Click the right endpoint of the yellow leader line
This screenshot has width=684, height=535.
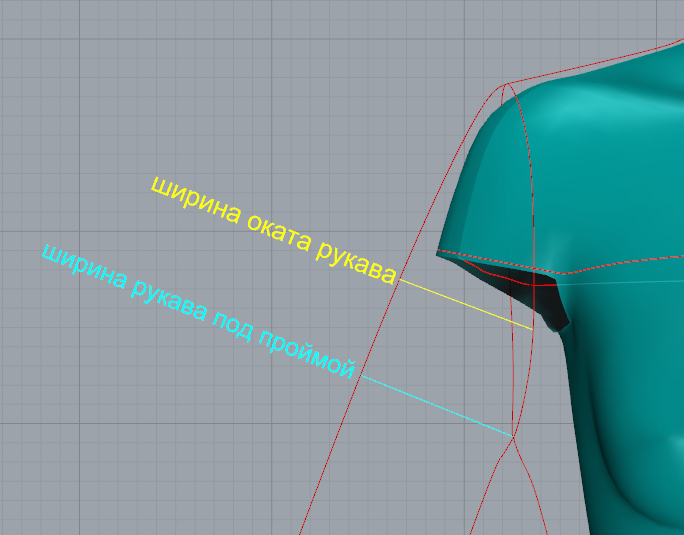532,330
